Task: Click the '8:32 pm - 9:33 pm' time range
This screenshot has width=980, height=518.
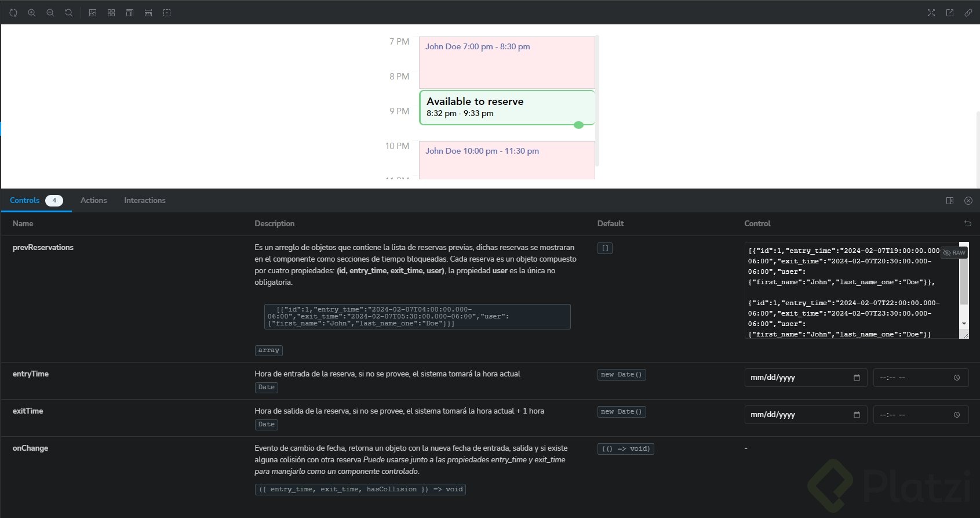Action: pyautogui.click(x=460, y=113)
